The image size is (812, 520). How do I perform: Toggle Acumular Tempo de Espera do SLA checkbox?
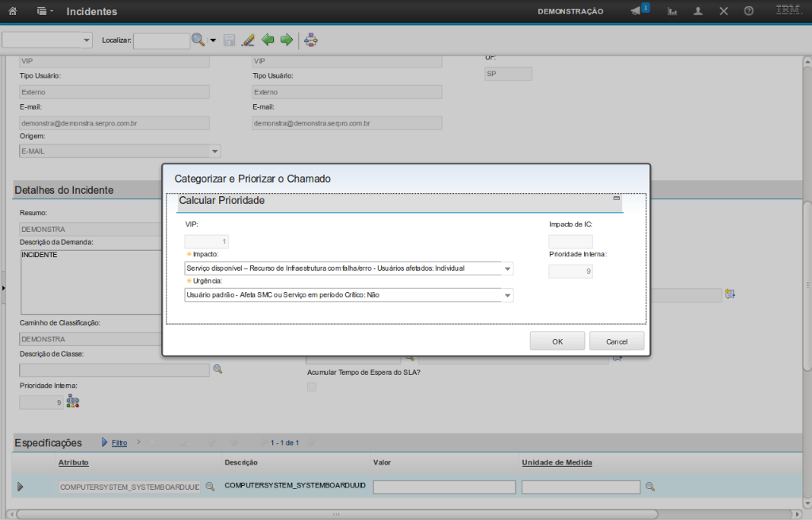coord(311,387)
